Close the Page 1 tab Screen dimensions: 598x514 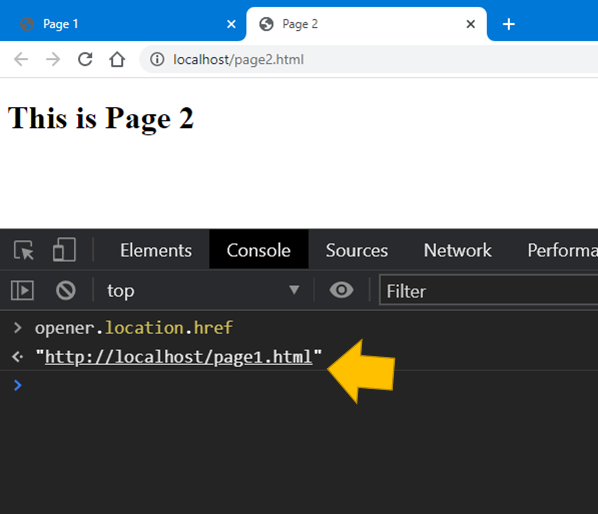click(231, 24)
